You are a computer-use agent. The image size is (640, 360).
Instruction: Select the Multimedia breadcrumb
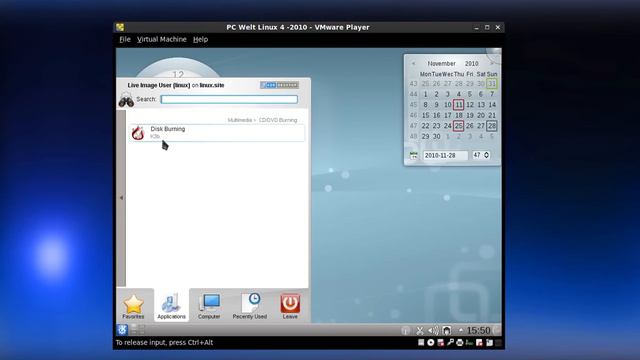[x=240, y=120]
